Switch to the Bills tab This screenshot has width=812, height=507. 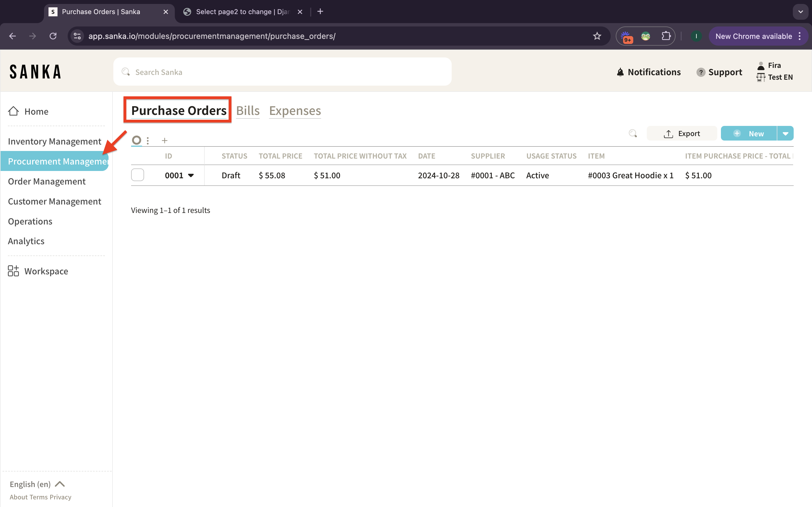click(248, 111)
